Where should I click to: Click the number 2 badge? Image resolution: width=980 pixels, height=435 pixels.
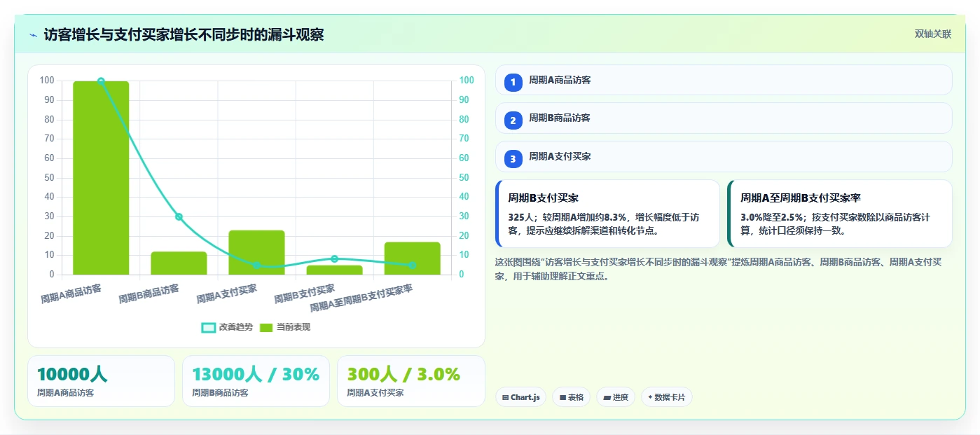point(513,120)
